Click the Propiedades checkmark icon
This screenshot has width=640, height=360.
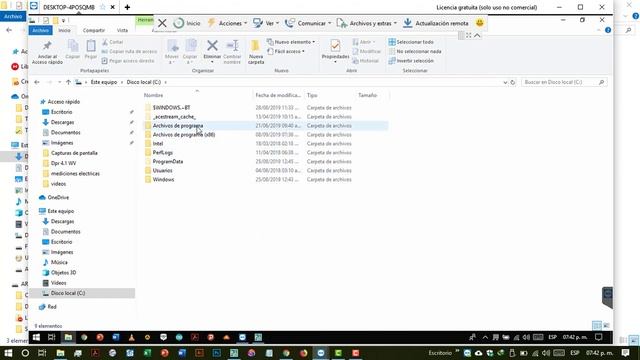click(335, 46)
